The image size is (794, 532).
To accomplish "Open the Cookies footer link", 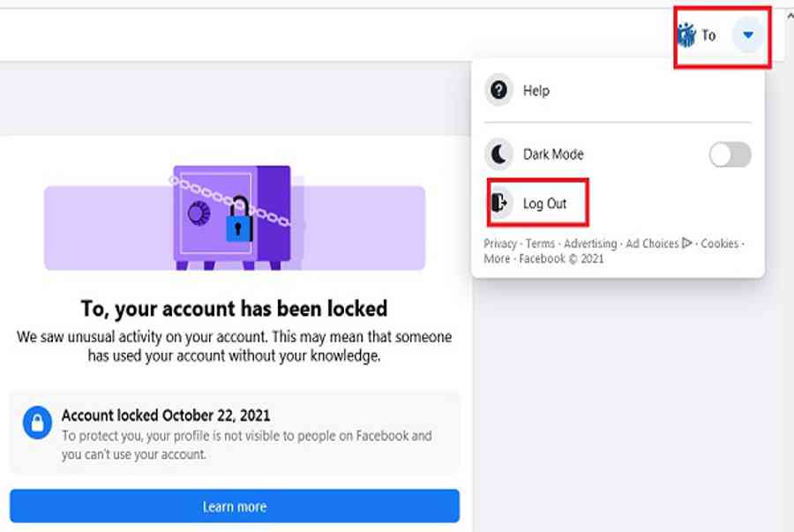I will [x=720, y=244].
